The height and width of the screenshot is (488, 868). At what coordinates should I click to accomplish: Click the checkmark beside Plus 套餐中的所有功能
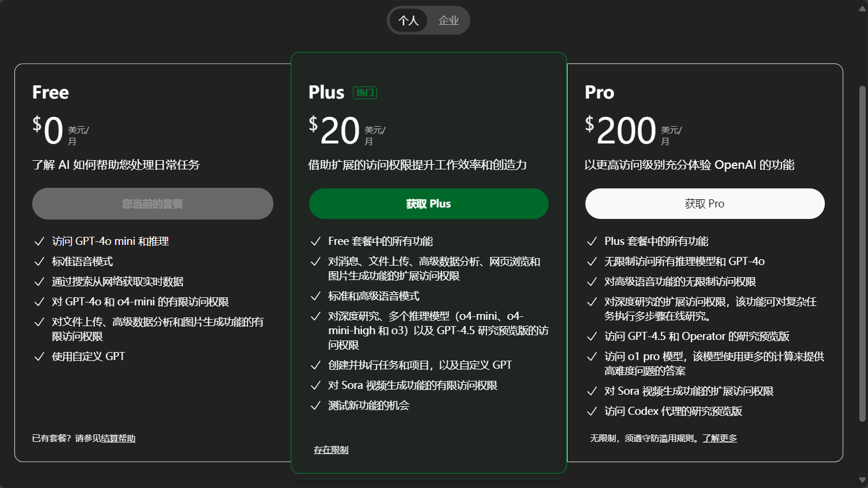592,241
